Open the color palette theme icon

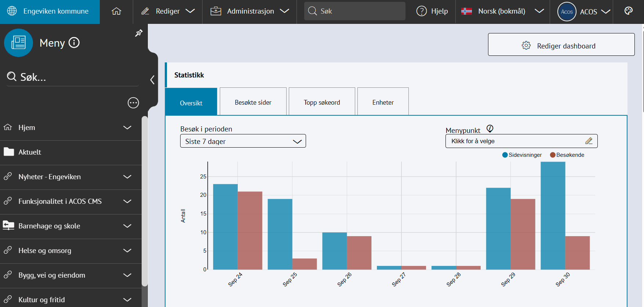coord(628,11)
